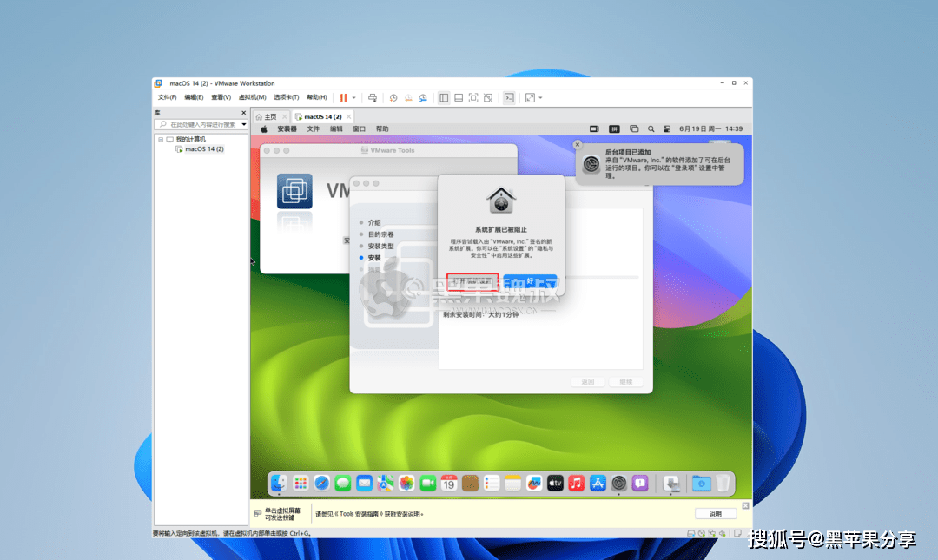Image resolution: width=938 pixels, height=560 pixels.
Task: Open Control Center from the menu bar
Action: [x=666, y=129]
